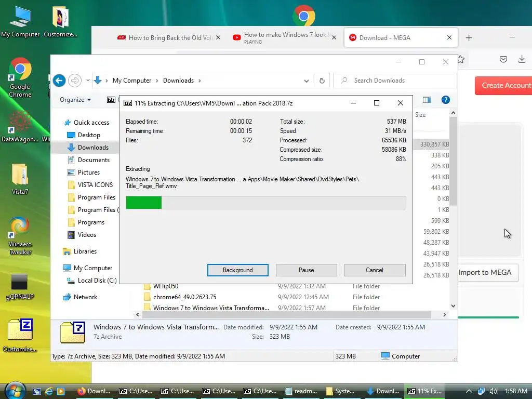532x399 pixels.
Task: Open a new browser tab
Action: point(469,37)
